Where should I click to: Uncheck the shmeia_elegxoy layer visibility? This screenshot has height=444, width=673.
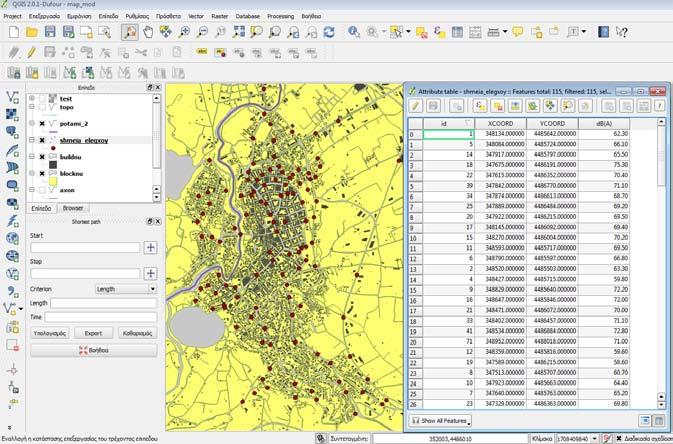[42, 140]
